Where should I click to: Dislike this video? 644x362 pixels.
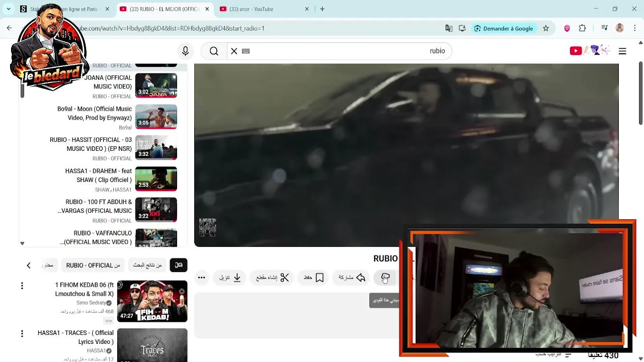point(385,278)
